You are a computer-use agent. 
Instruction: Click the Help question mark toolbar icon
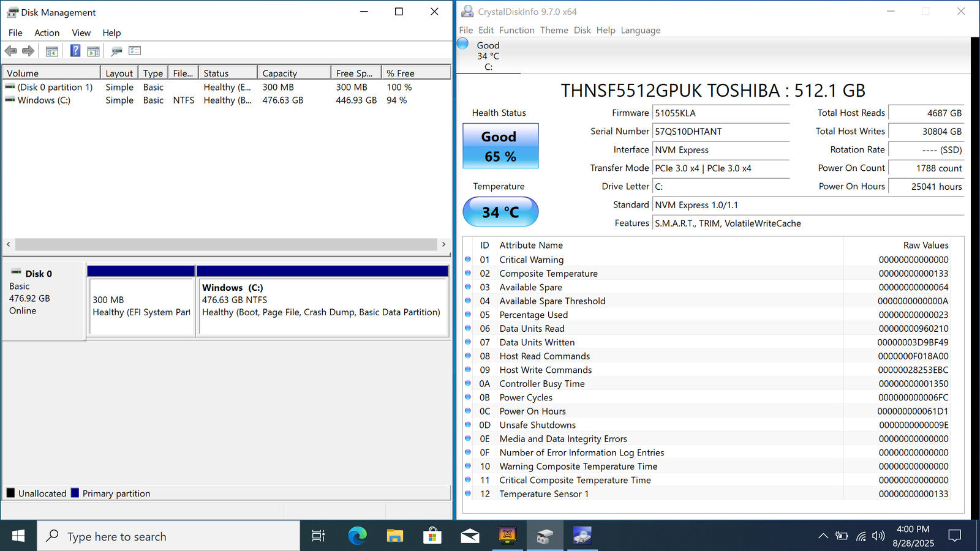click(75, 51)
